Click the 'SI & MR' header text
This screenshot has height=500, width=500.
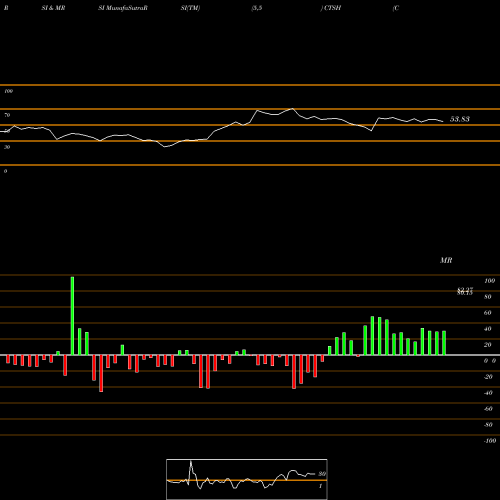coord(53,8)
